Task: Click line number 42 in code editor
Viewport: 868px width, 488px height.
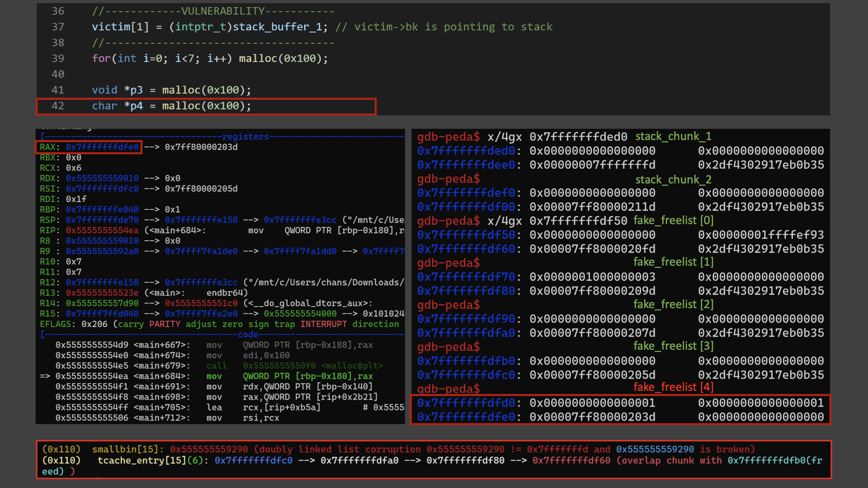Action: click(x=58, y=106)
